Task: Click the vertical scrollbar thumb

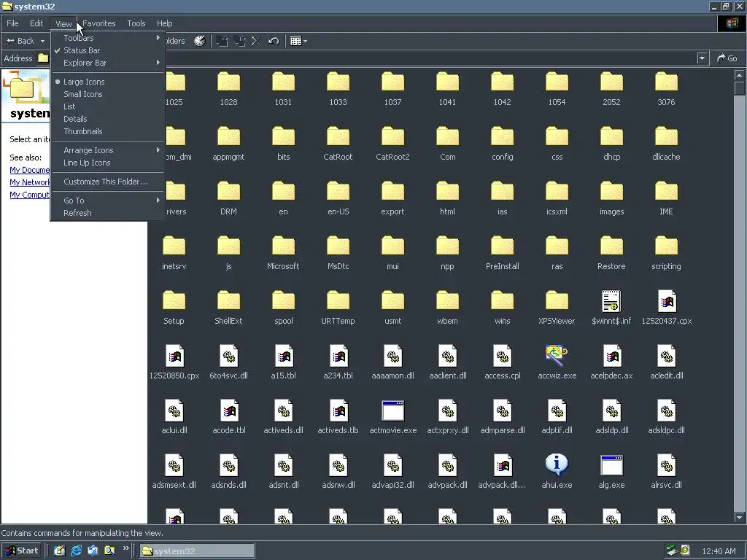Action: tap(740, 88)
